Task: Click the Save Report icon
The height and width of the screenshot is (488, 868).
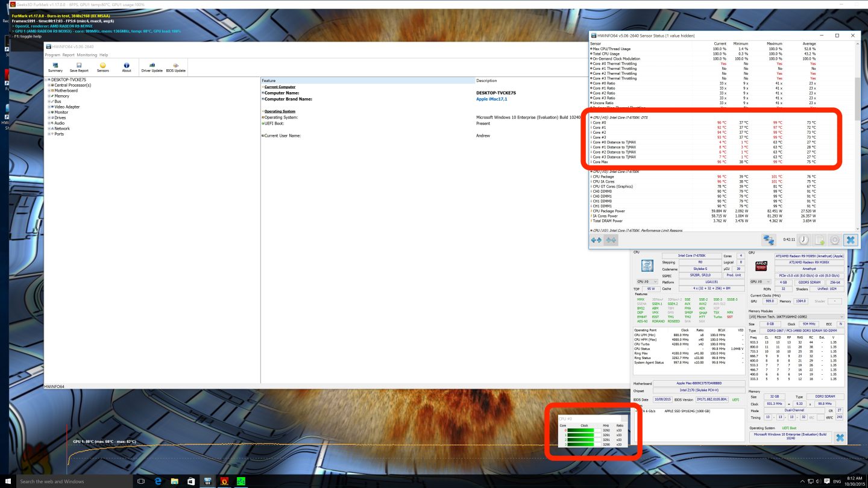Action: click(78, 66)
